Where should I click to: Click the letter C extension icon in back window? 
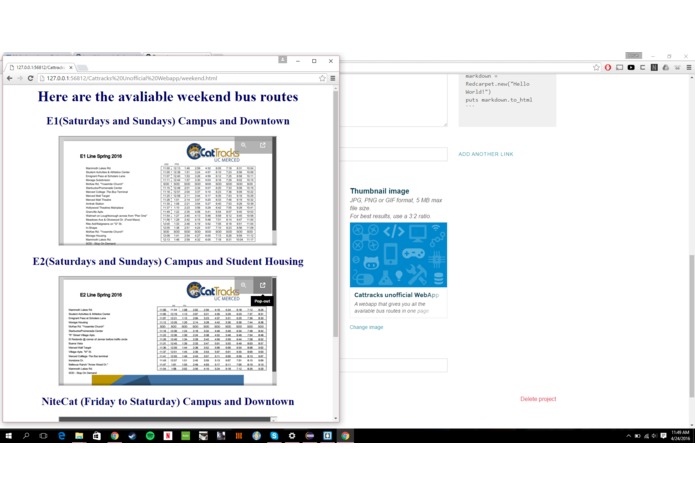click(x=642, y=67)
